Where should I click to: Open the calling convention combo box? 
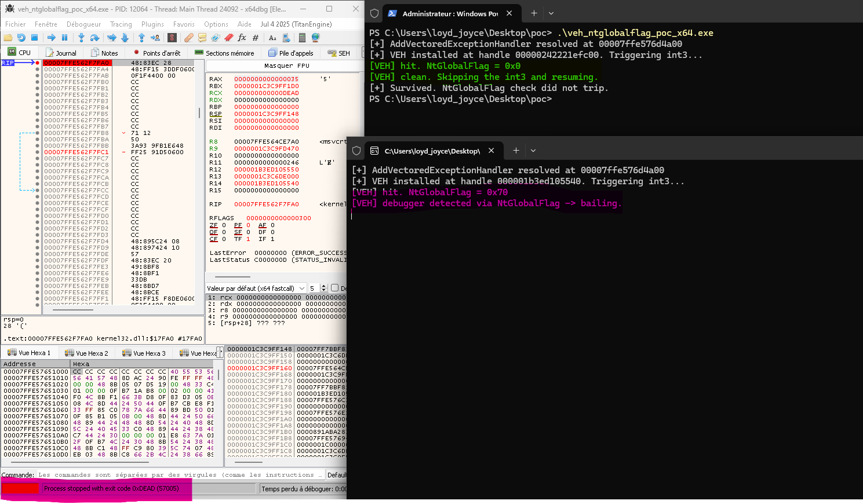point(256,288)
